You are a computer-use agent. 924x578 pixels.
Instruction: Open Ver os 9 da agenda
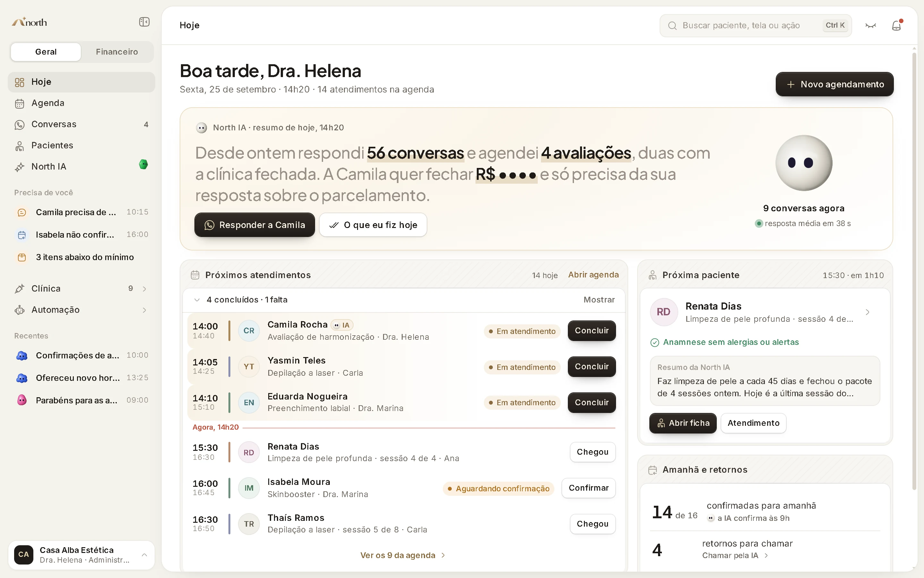(x=403, y=556)
